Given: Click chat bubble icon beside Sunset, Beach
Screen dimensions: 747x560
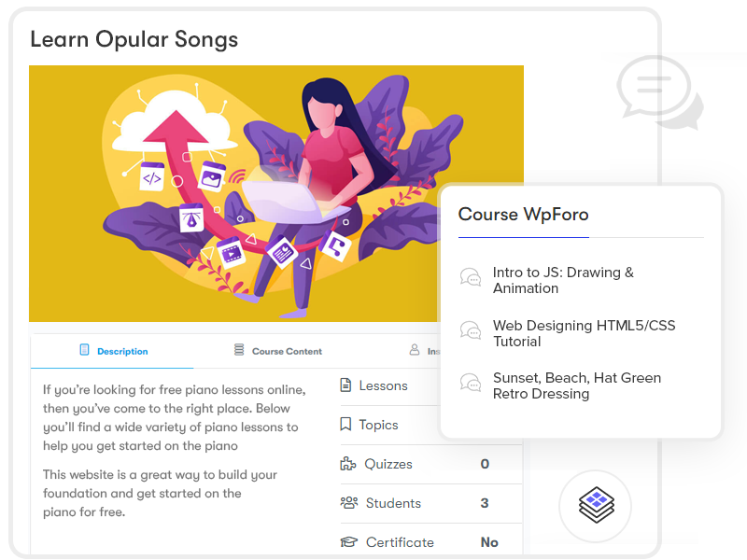Looking at the screenshot, I should (x=471, y=383).
